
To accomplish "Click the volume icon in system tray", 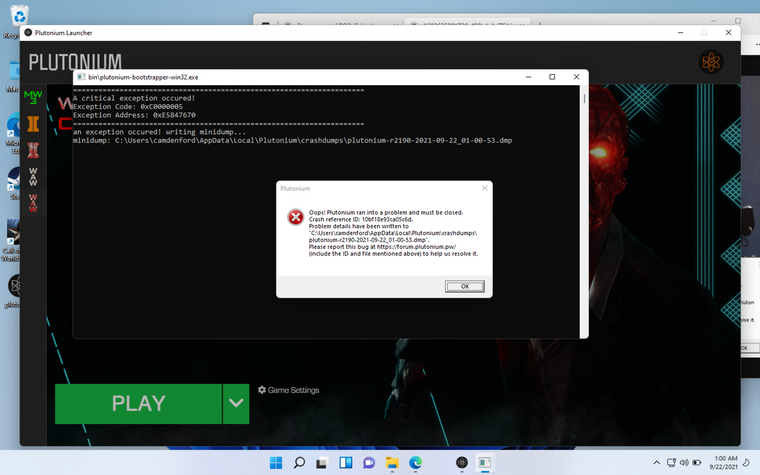I will (x=684, y=463).
